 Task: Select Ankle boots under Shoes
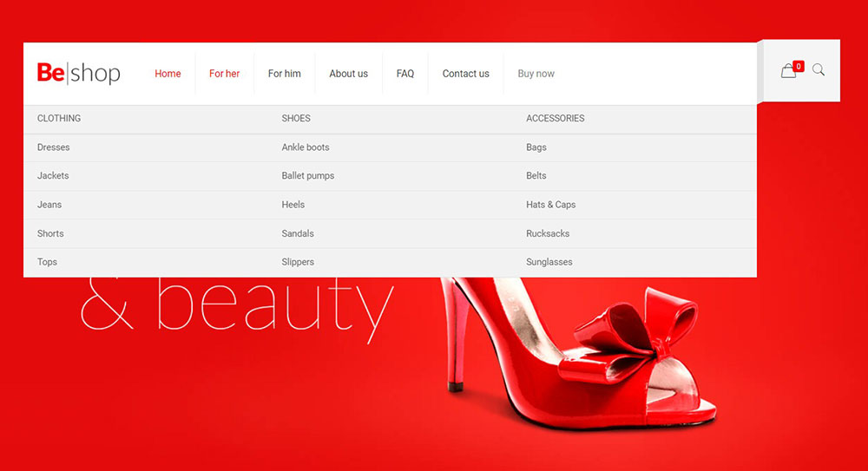tap(306, 147)
